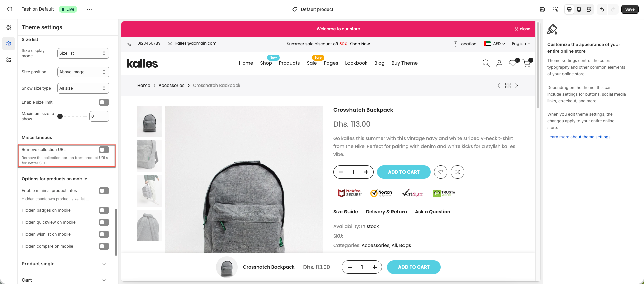This screenshot has width=644, height=284.
Task: Click the Maximum size to show slider
Action: 72,116
